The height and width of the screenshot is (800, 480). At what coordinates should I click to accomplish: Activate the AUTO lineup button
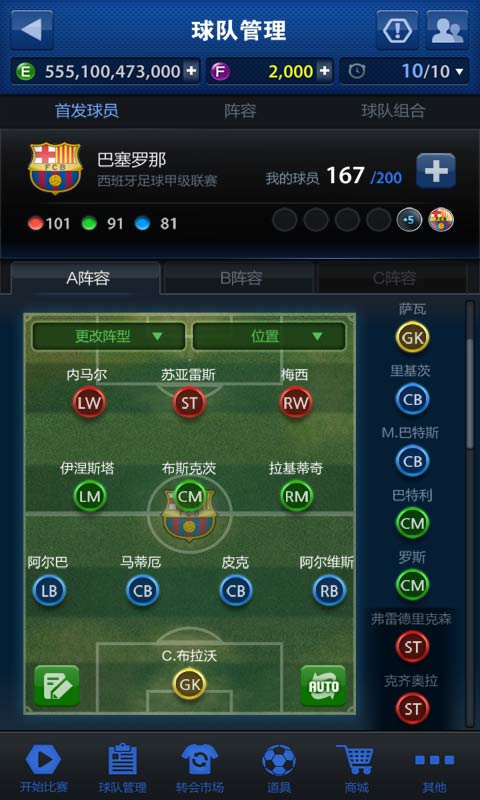click(x=323, y=686)
